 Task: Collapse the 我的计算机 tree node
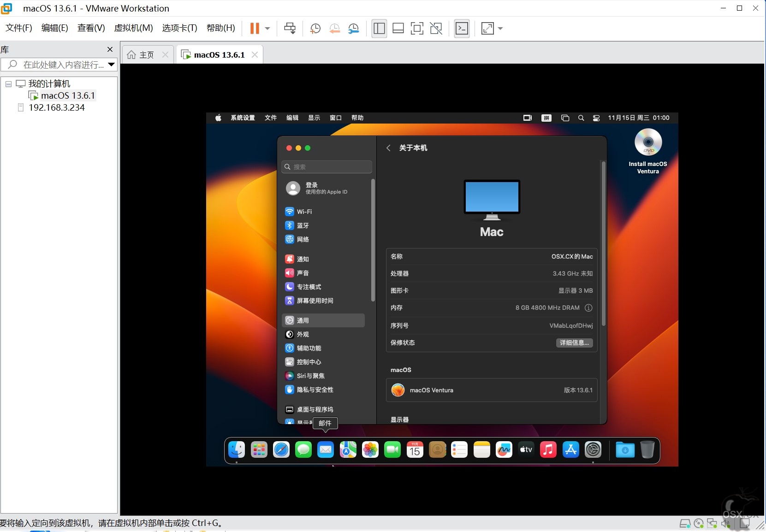coord(8,84)
